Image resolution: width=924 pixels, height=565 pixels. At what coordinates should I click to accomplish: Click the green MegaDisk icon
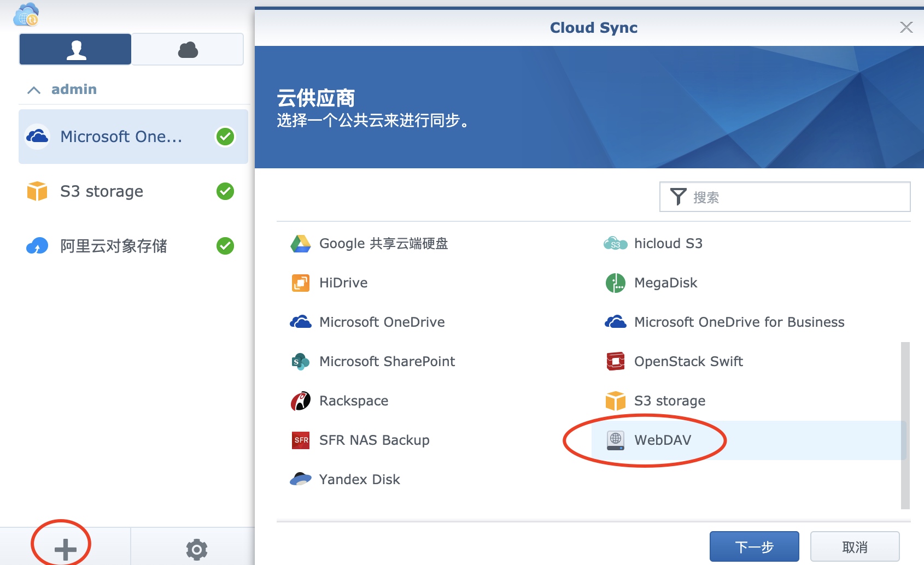[x=616, y=283]
